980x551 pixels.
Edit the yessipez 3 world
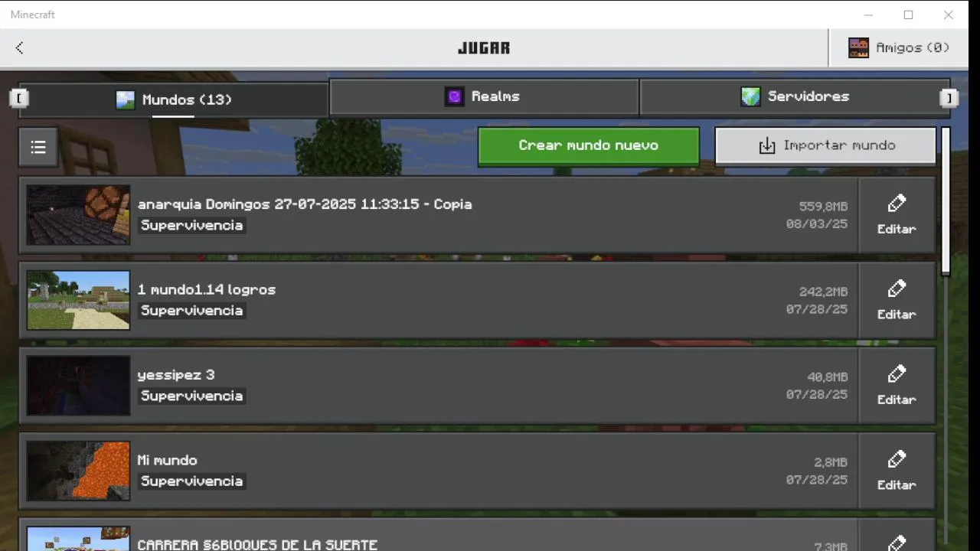tap(897, 386)
